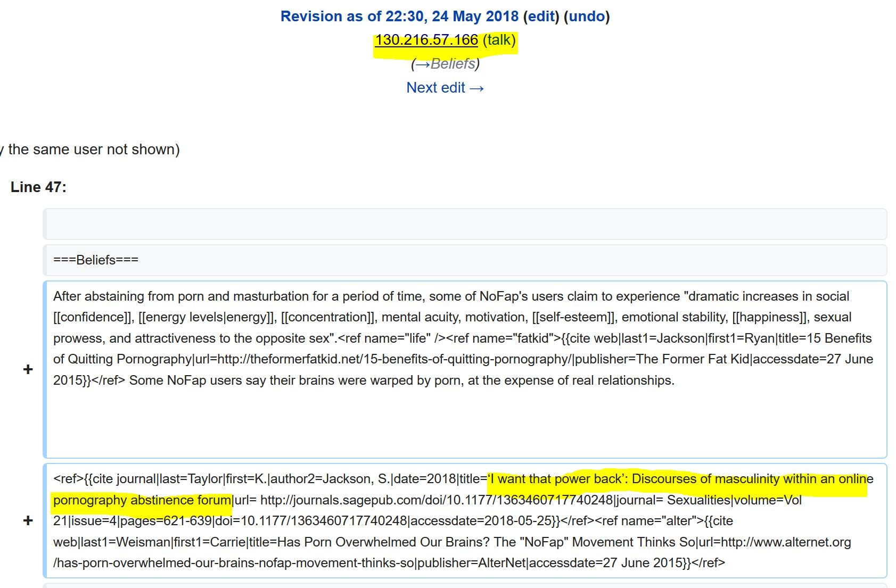Click the Line 47 heading
This screenshot has width=896, height=588.
(38, 187)
